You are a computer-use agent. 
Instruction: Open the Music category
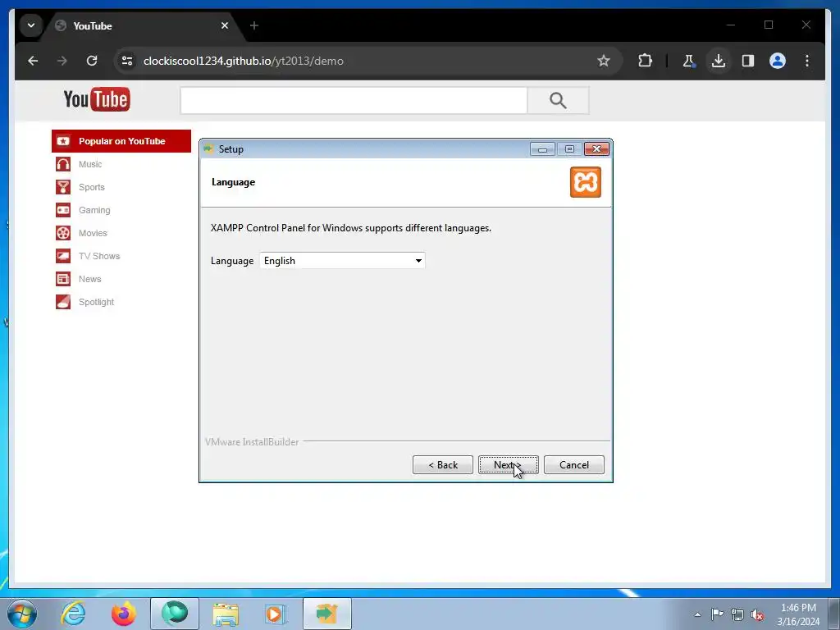pos(90,164)
